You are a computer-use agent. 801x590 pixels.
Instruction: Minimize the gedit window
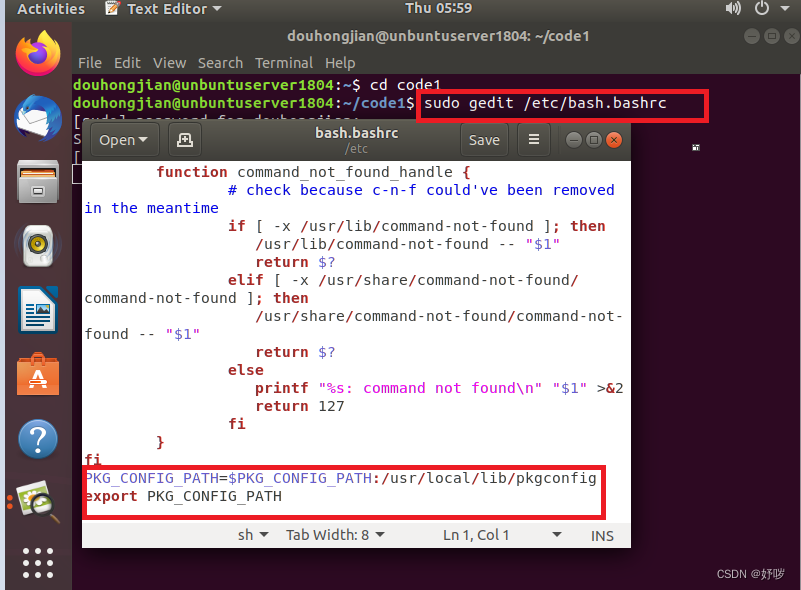pos(574,140)
